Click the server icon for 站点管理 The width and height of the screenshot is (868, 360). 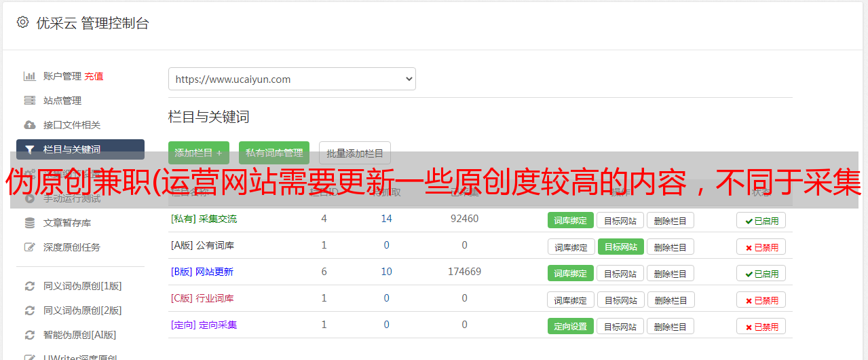pyautogui.click(x=30, y=101)
